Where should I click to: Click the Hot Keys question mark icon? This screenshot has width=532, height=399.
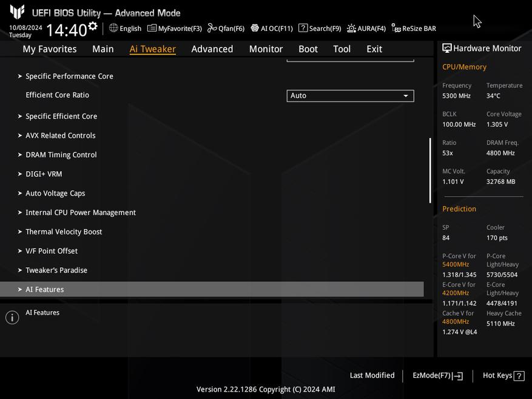pyautogui.click(x=519, y=376)
